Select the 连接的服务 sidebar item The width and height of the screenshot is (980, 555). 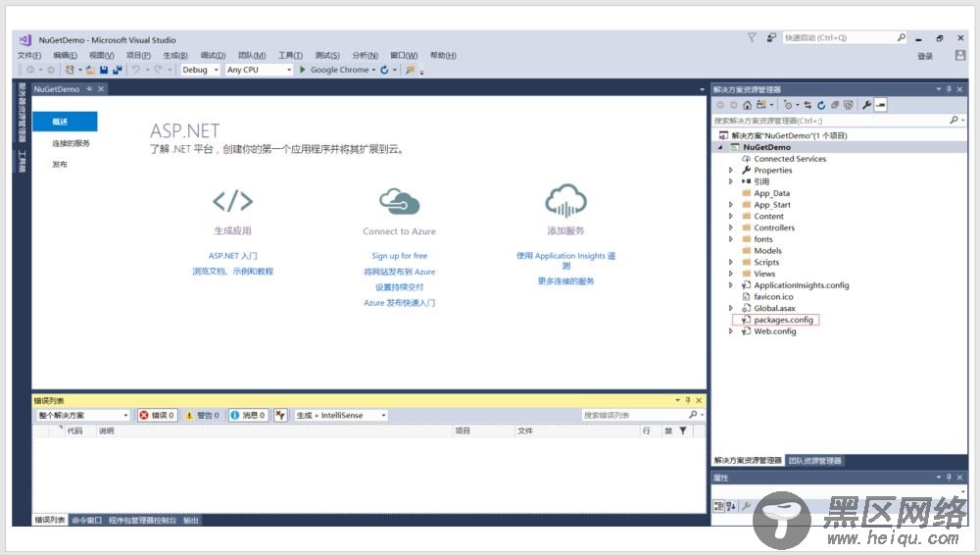(71, 143)
